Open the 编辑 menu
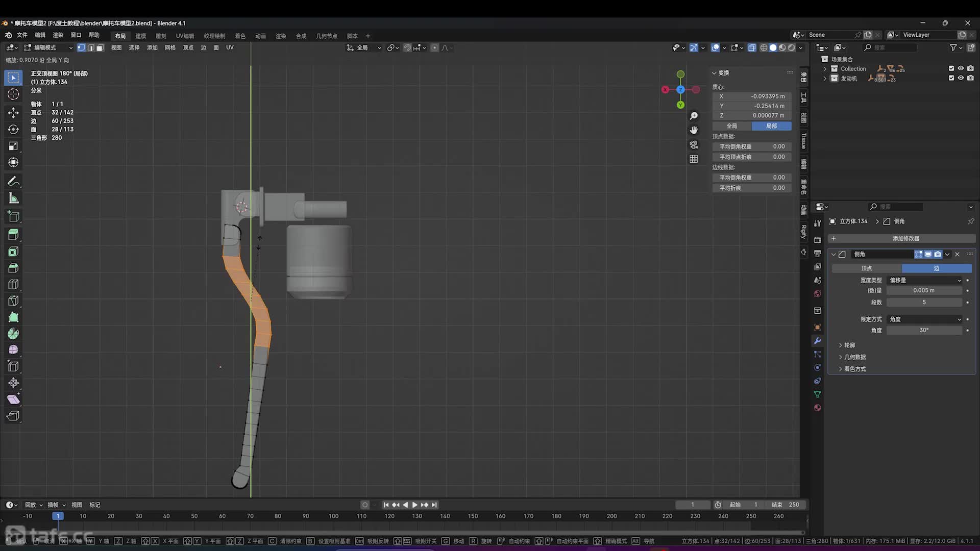The width and height of the screenshot is (980, 551). click(40, 35)
